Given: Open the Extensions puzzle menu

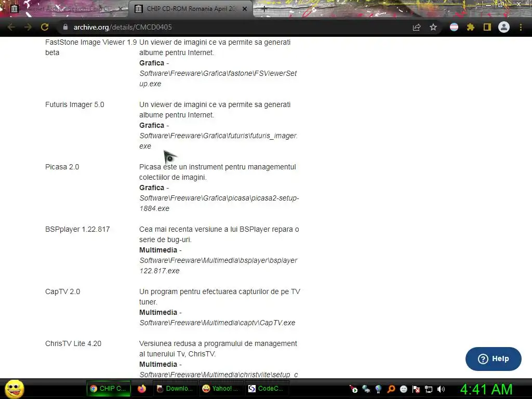Looking at the screenshot, I should pos(470,27).
